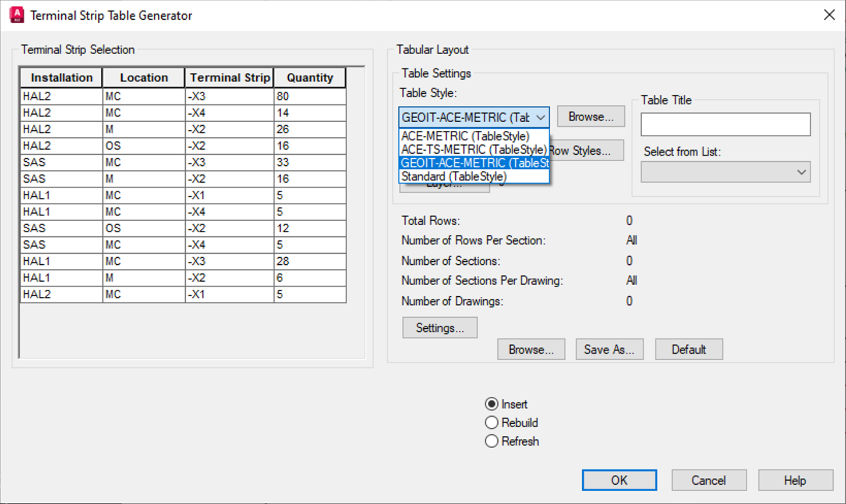Viewport: 846px width, 504px height.
Task: Sort by the Location column header
Action: (x=144, y=77)
